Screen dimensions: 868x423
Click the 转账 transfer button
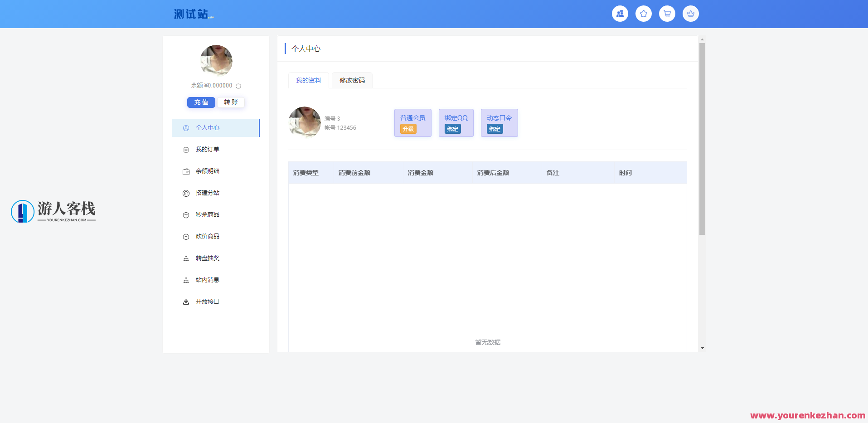[x=231, y=102]
